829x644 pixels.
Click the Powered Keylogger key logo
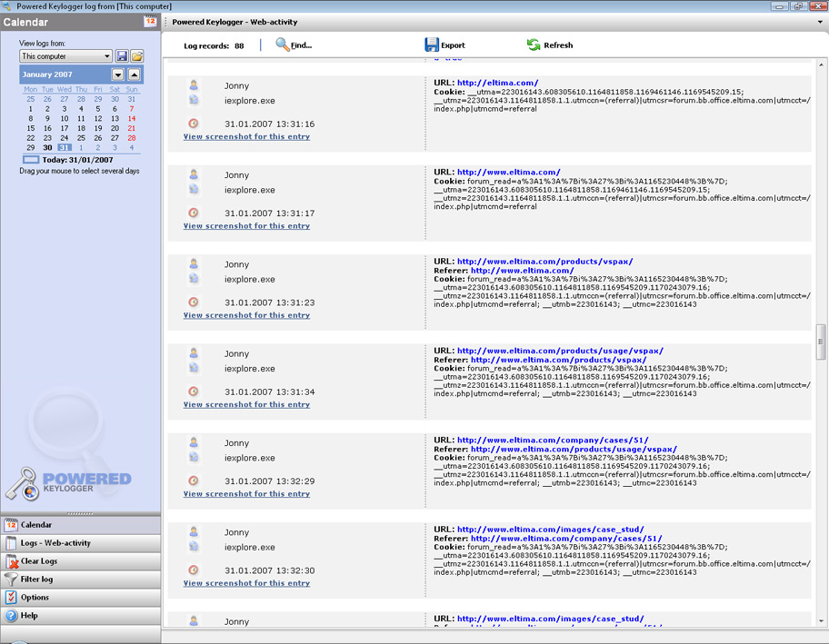pyautogui.click(x=22, y=484)
